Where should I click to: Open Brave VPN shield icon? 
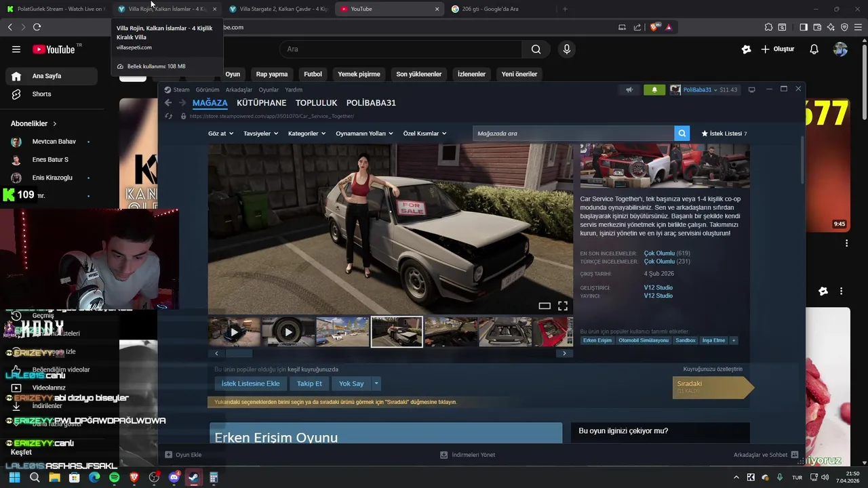tap(844, 27)
